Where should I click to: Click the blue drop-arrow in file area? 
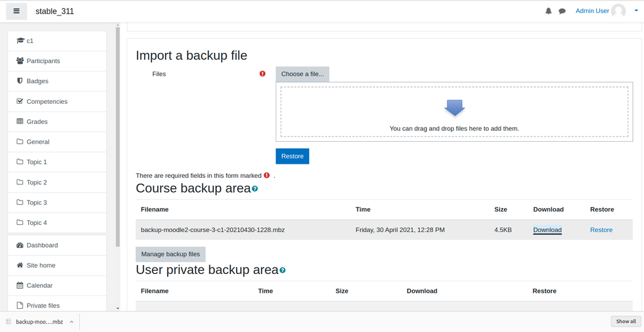coord(454,108)
